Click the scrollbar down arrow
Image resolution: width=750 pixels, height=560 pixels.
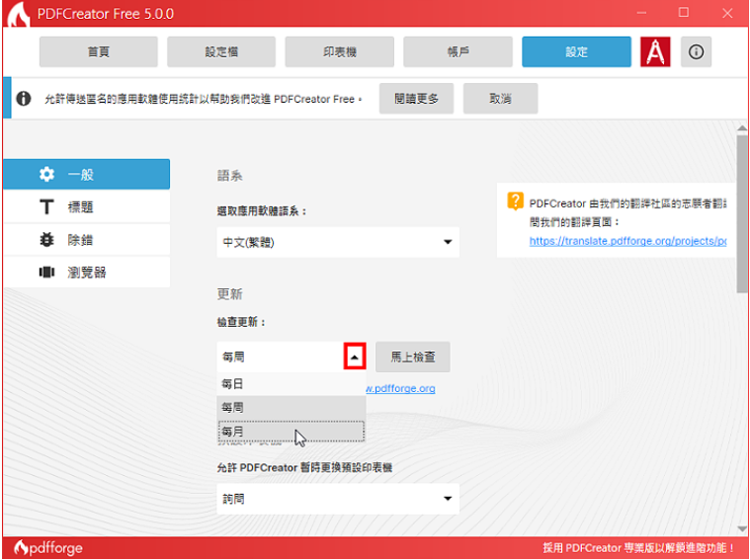tap(742, 529)
